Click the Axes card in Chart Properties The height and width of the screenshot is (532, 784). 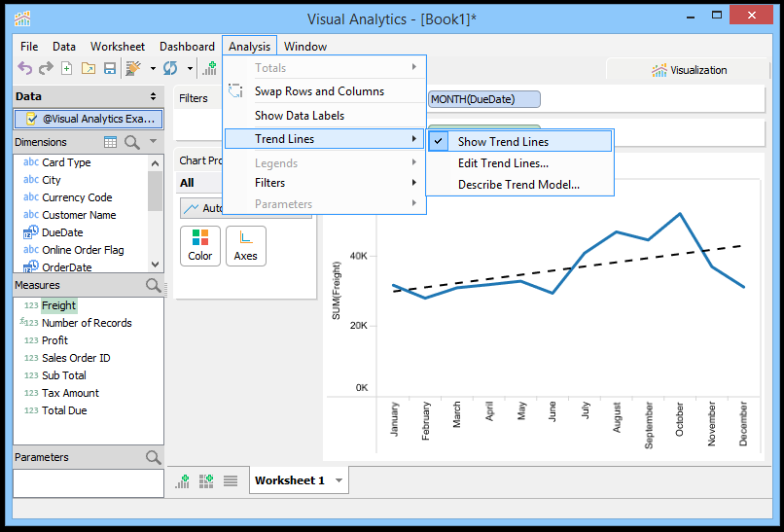coord(245,246)
